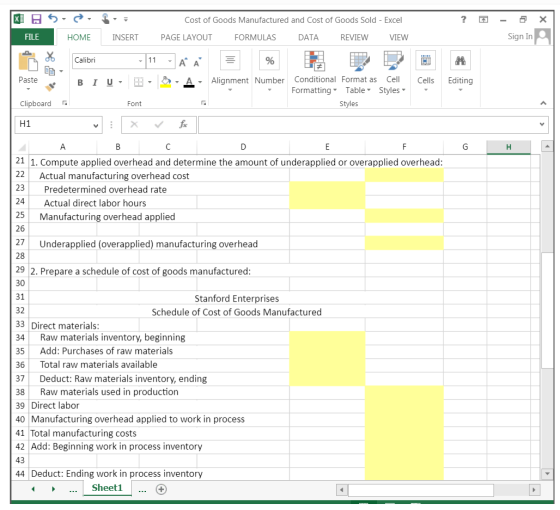Click the Sign In link
560x510 pixels.
tap(520, 36)
